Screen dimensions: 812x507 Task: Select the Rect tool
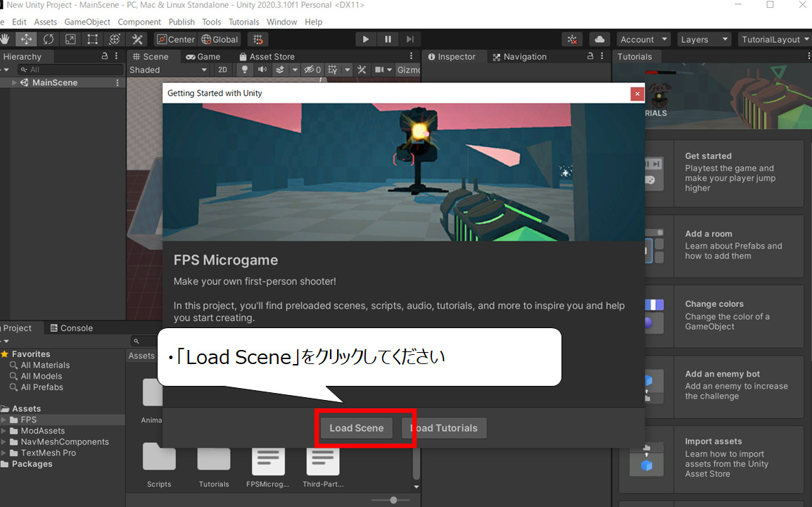92,39
